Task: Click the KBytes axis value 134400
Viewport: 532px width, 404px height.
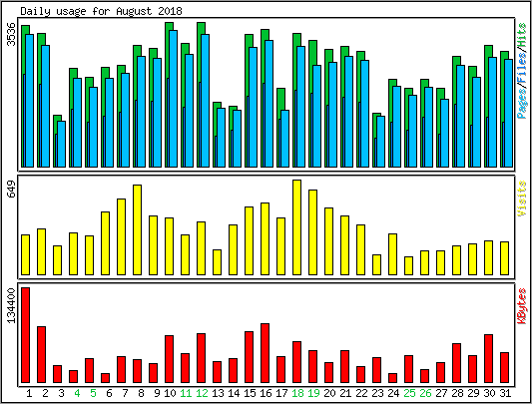Action: point(12,305)
